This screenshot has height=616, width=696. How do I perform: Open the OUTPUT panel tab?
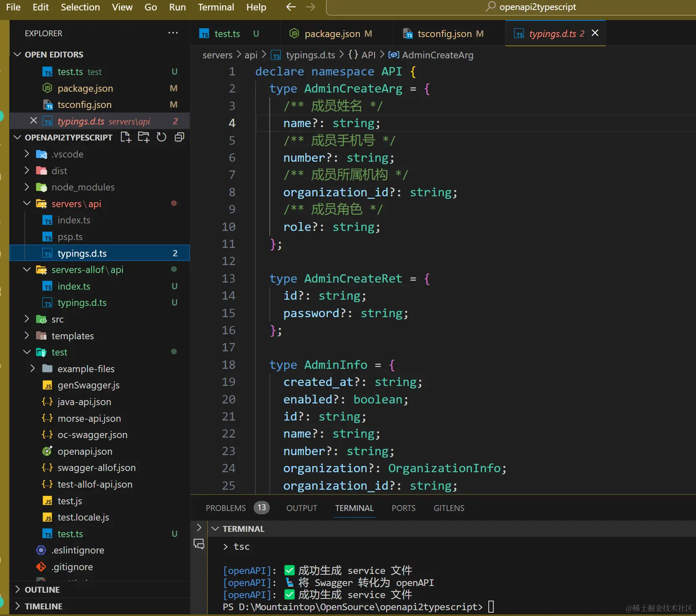(302, 508)
